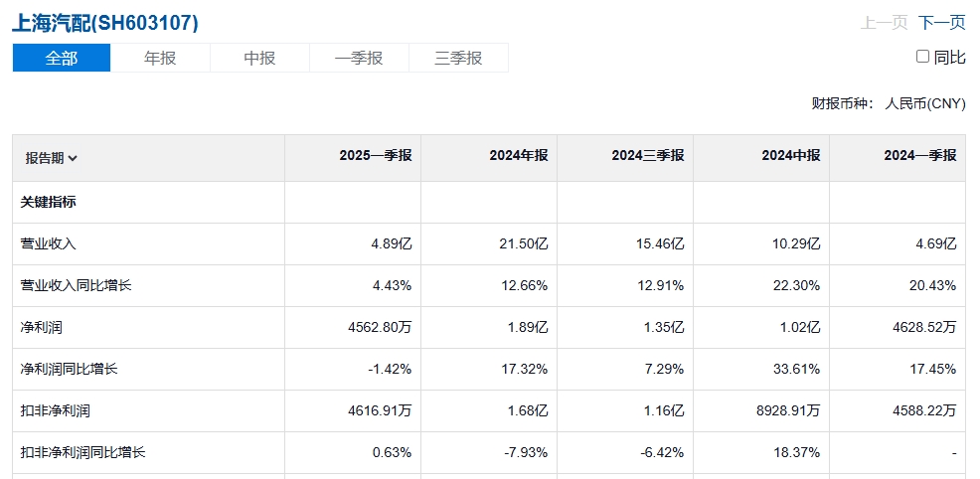This screenshot has width=980, height=479.
Task: Show the 全部 reports tab
Action: point(62,58)
